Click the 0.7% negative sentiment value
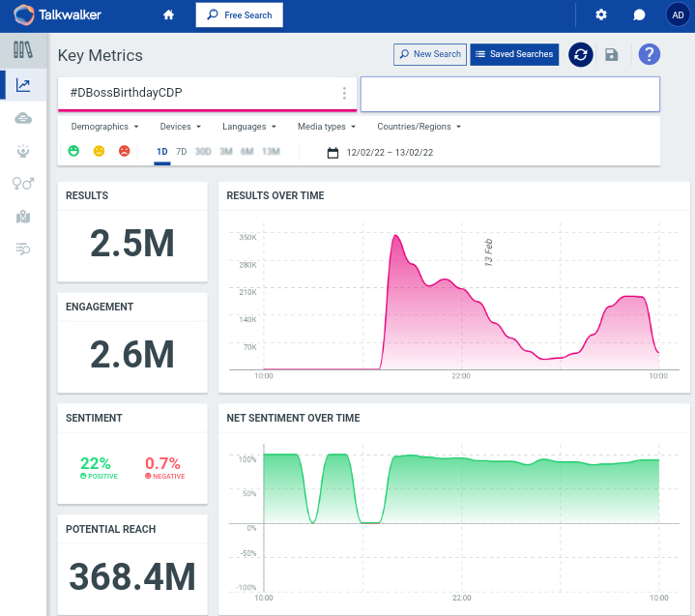Screen dimensions: 695x616 (162, 463)
